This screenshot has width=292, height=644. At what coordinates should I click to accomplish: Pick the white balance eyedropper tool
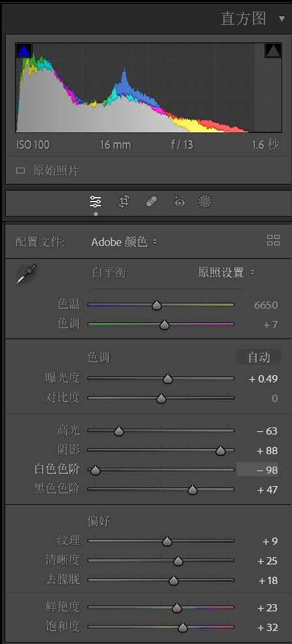pos(26,274)
